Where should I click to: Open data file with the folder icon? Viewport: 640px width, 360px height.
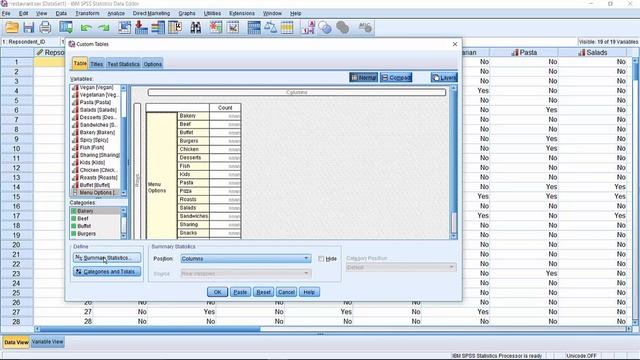(x=12, y=28)
